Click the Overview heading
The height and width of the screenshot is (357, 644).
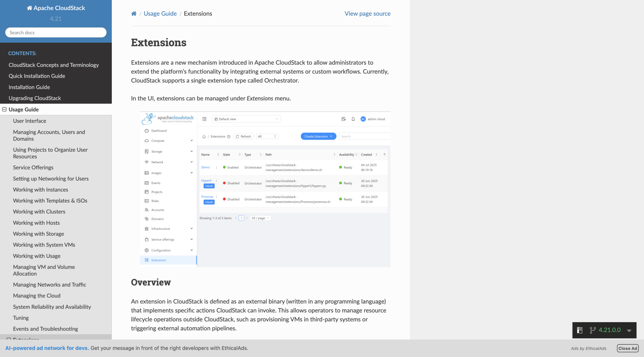pos(151,282)
